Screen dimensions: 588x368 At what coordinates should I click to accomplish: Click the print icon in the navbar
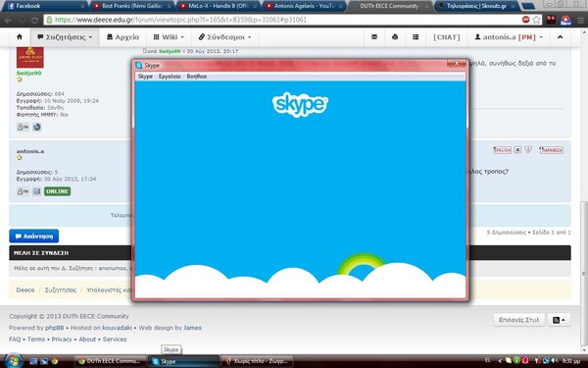395,37
